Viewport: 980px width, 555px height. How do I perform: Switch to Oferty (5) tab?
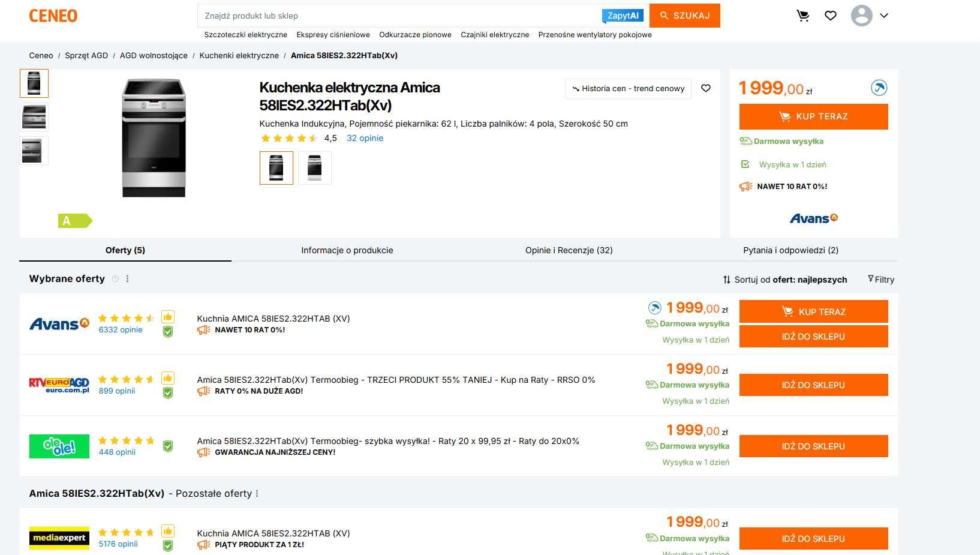[x=125, y=250]
